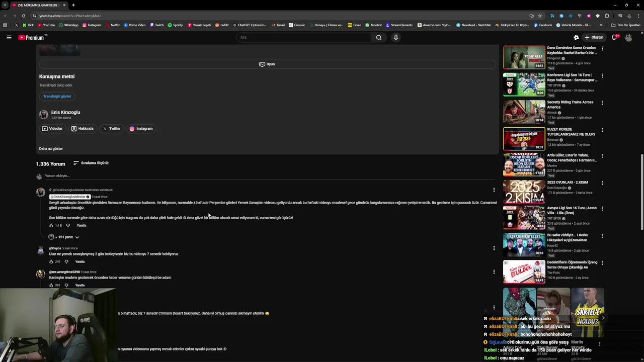Focus the Yorum ekleyin comment field
Viewport: 644px width, 362px height.
tap(269, 176)
